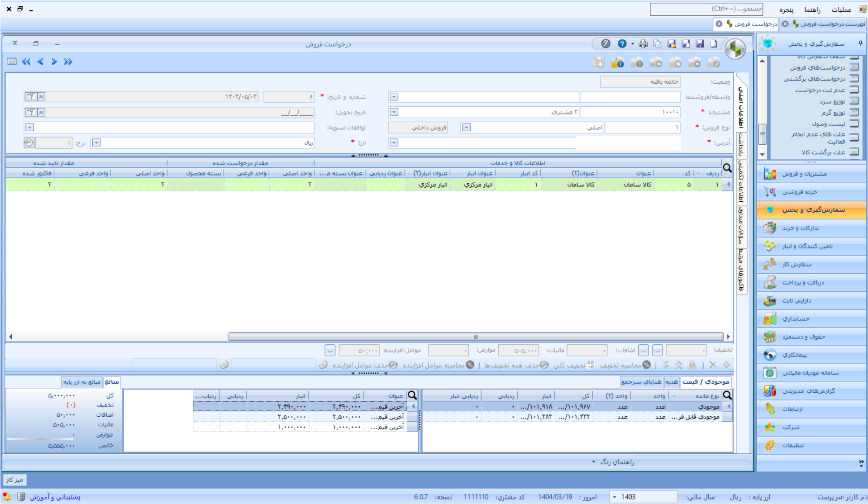Click the محاسبه عوامل افزاینده button
The width and height of the screenshot is (868, 504).
pyautogui.click(x=438, y=365)
